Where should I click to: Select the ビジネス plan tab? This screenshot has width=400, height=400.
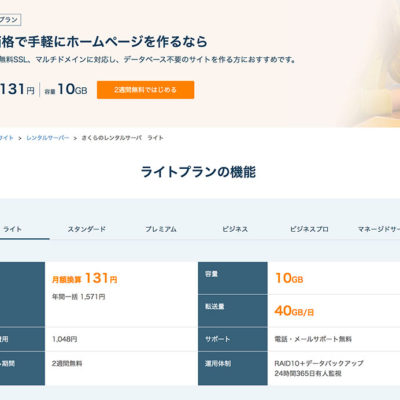pos(235,229)
